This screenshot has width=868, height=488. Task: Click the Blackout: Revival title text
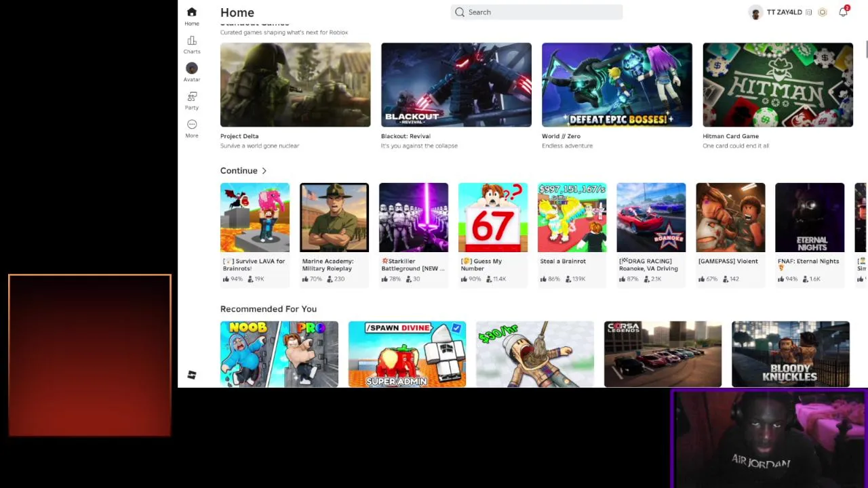pos(406,136)
